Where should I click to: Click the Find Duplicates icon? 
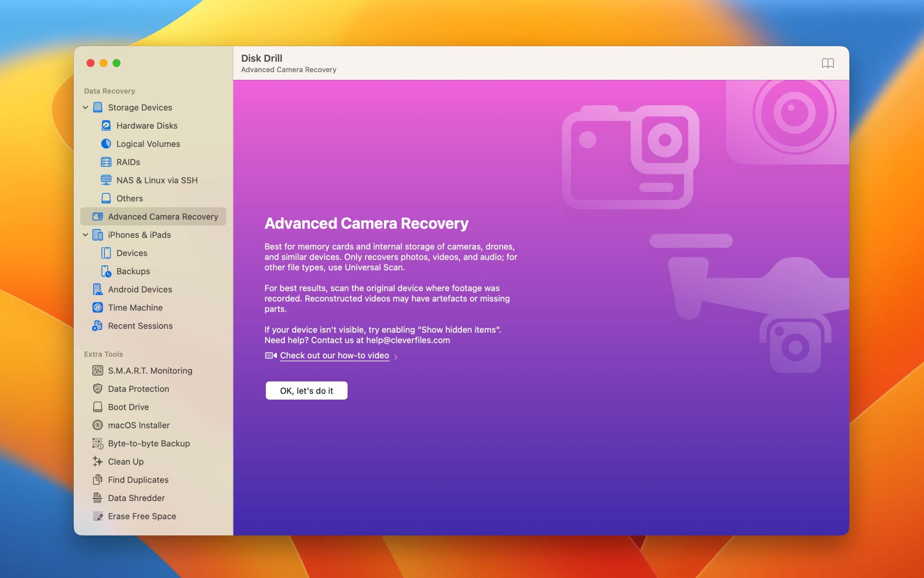[98, 480]
